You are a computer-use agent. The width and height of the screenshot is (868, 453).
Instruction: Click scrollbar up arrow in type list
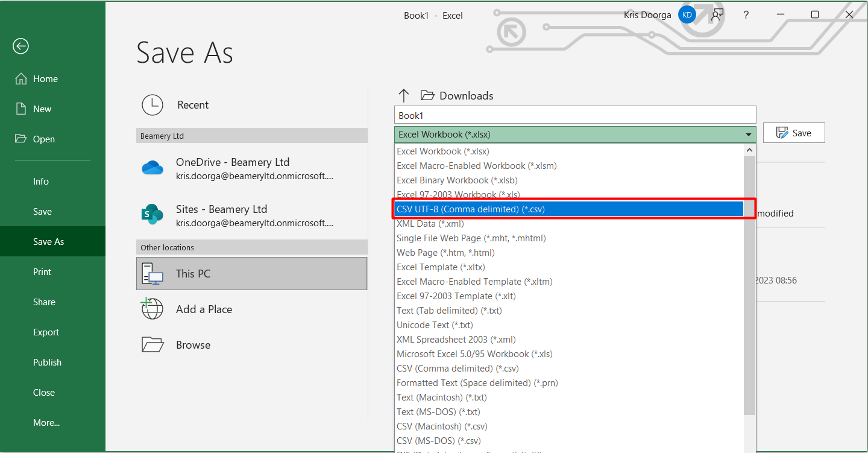click(x=750, y=150)
